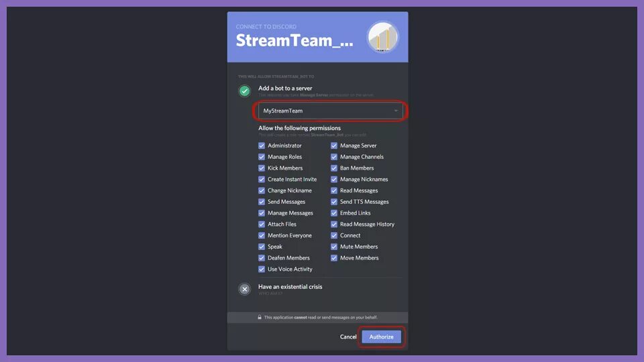
Task: Toggle Create Instant Invite checkbox
Action: (262, 180)
